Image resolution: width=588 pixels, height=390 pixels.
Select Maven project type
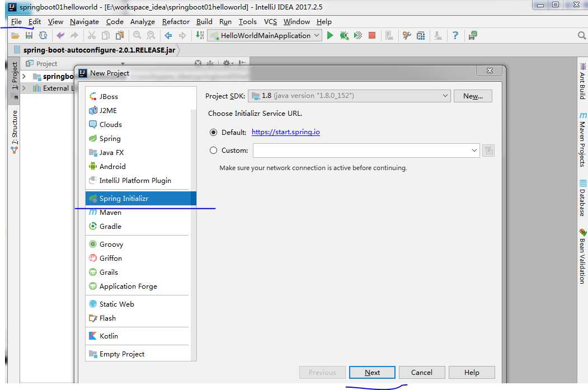(x=138, y=213)
